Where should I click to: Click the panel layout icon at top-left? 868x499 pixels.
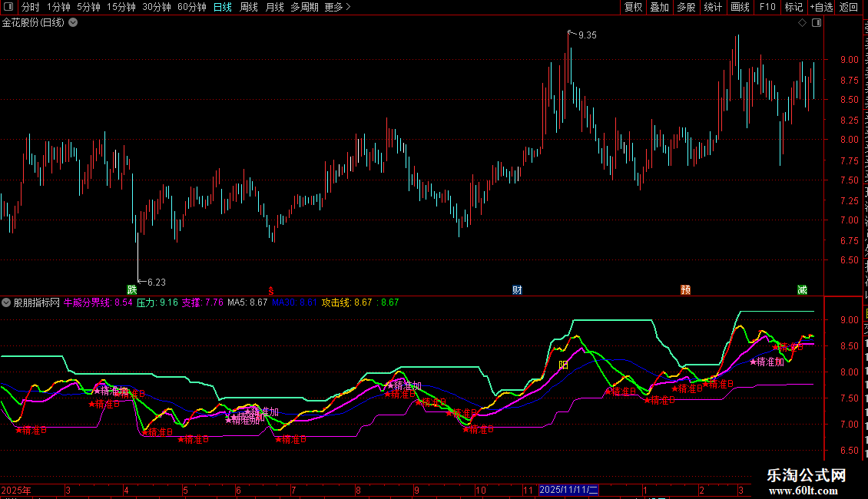click(8, 7)
